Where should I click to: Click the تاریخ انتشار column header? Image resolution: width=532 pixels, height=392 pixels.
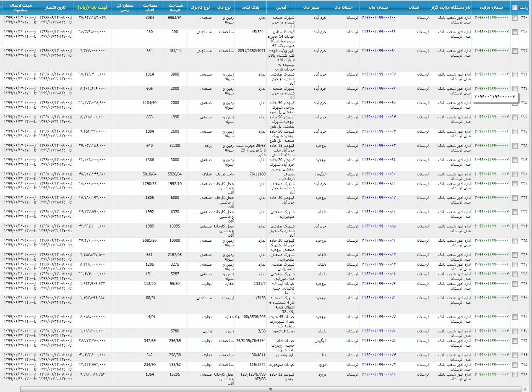click(55, 8)
